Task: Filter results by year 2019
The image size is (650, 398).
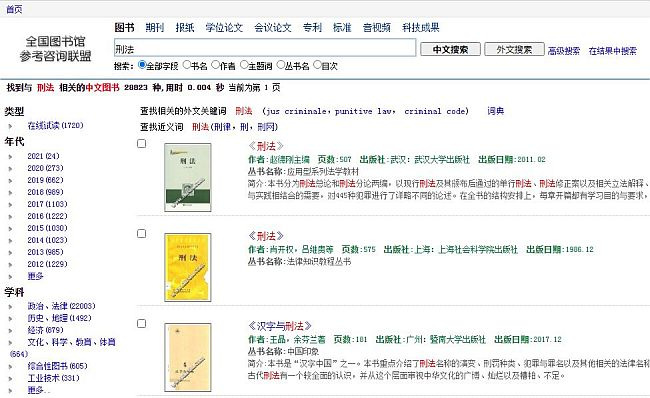Action: click(x=45, y=180)
